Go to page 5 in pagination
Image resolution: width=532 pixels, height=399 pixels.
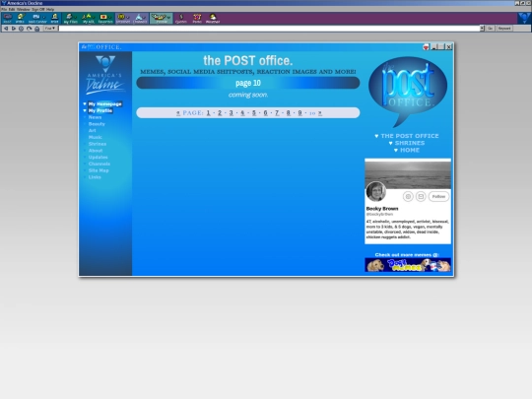pyautogui.click(x=254, y=113)
